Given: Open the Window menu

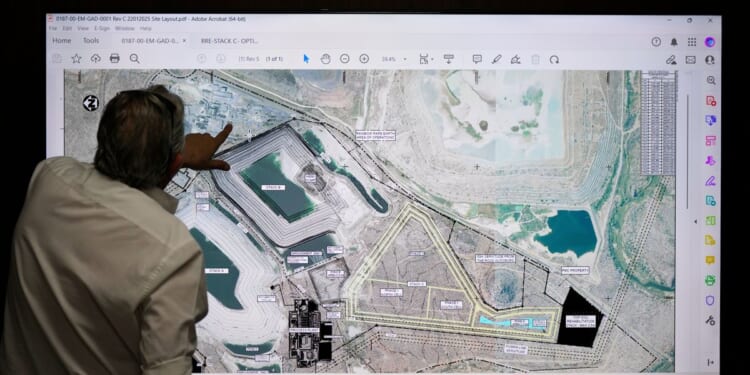Looking at the screenshot, I should [x=124, y=29].
